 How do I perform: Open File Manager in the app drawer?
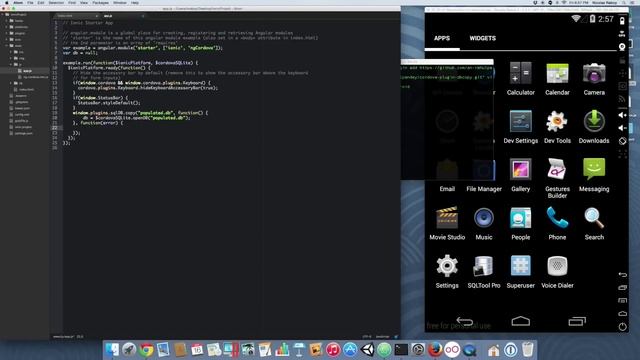coord(484,175)
